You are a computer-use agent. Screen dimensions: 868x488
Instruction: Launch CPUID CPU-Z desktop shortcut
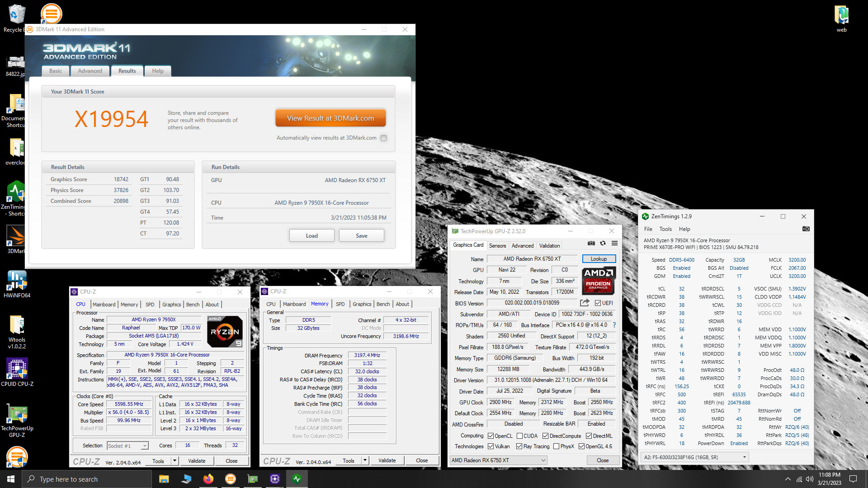(17, 372)
